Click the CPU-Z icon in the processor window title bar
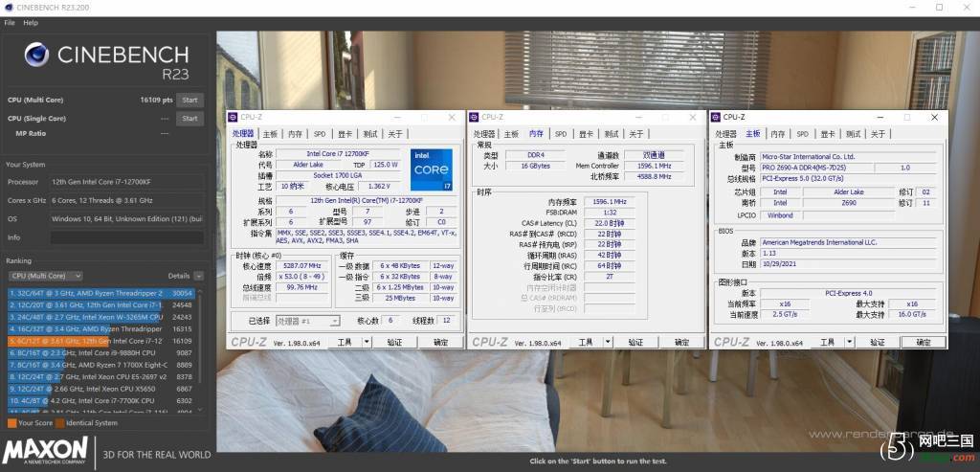This screenshot has width=980, height=472. [234, 117]
